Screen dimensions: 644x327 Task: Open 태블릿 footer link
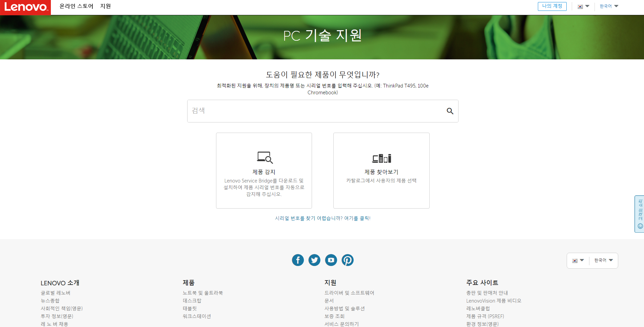click(x=190, y=308)
